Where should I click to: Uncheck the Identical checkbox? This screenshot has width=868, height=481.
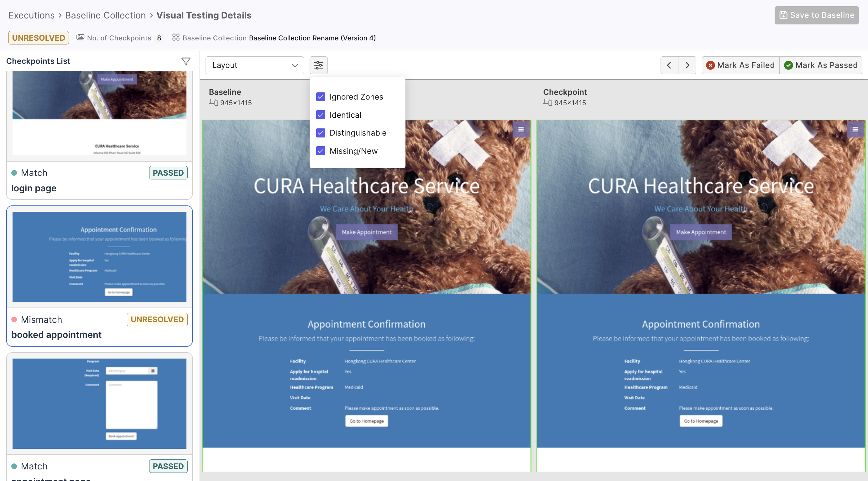[321, 115]
